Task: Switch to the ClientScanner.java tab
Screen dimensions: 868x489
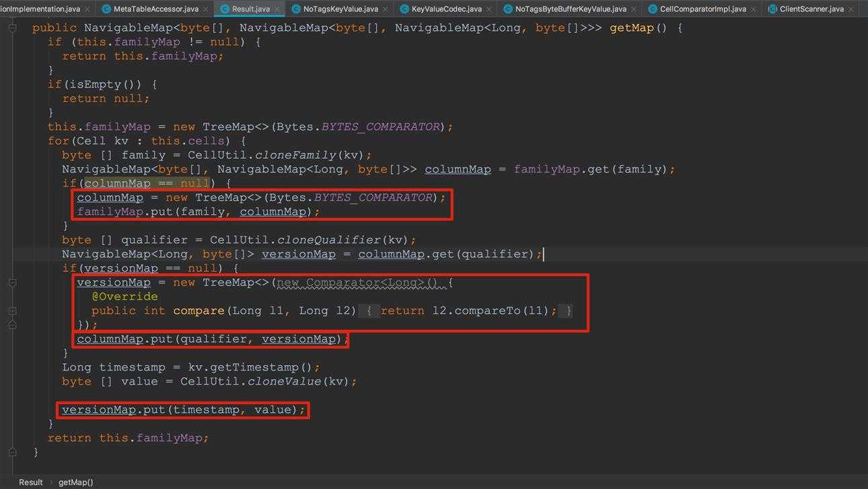Action: (811, 9)
